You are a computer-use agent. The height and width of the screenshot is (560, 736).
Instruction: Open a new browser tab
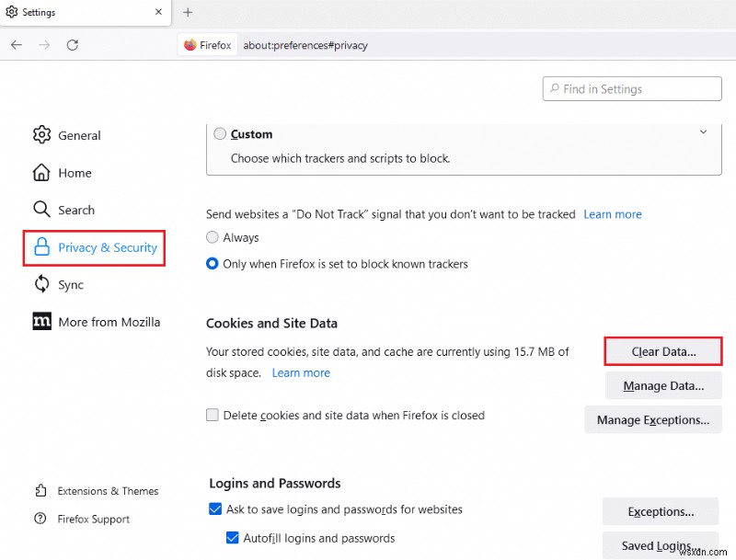coord(188,12)
